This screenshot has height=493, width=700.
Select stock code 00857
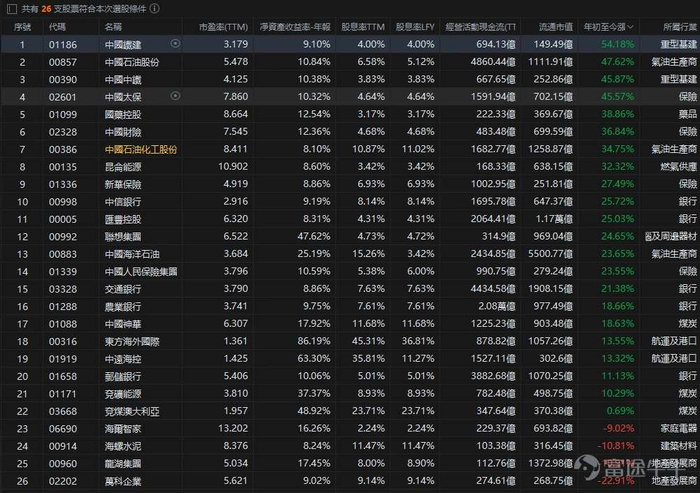click(62, 62)
